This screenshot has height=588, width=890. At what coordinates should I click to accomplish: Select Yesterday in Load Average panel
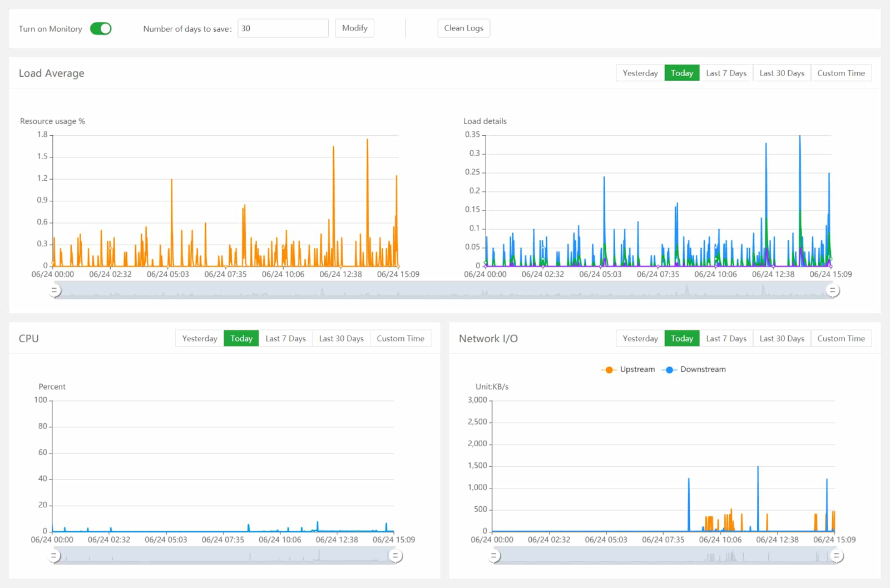point(640,73)
